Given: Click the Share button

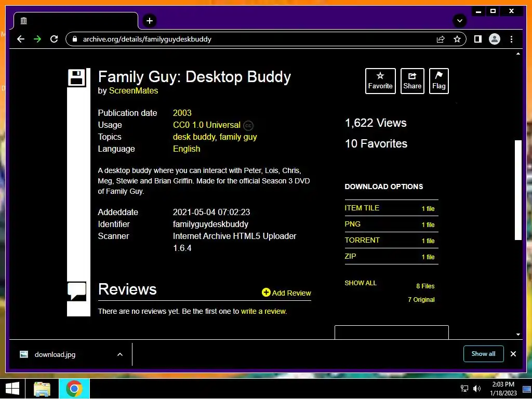Looking at the screenshot, I should [x=412, y=81].
